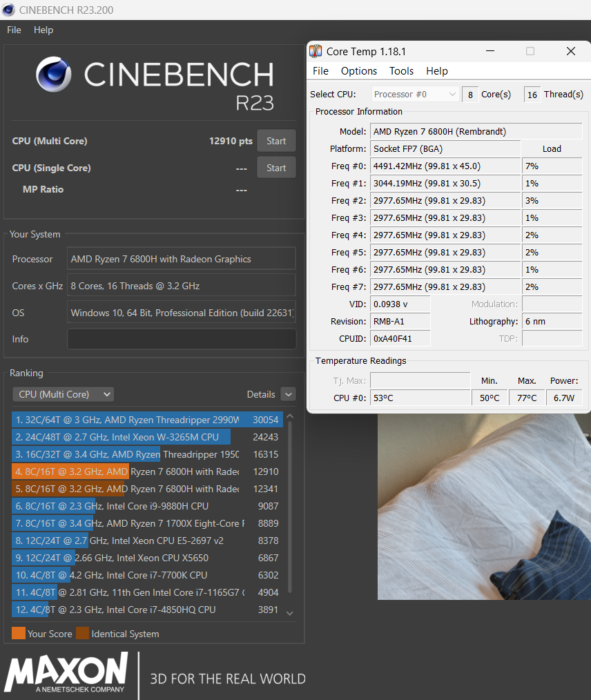Click the ranking list scroll up arrow
The height and width of the screenshot is (700, 591).
290,416
